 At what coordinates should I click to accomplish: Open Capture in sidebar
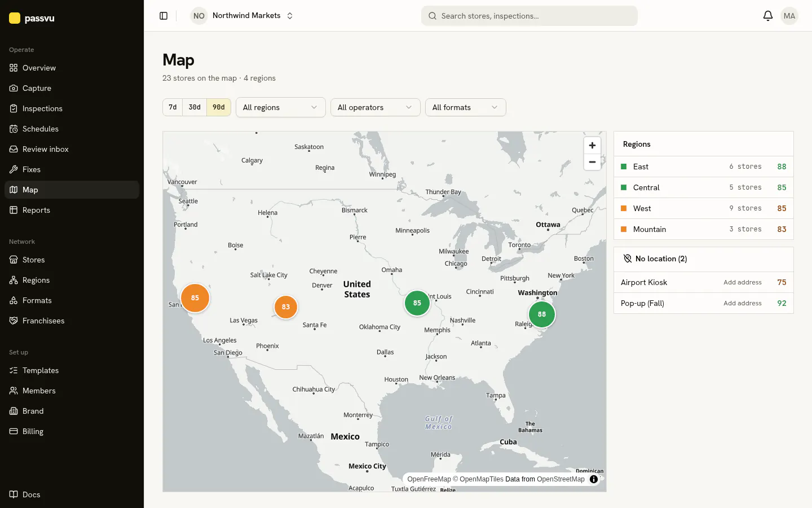click(72, 88)
